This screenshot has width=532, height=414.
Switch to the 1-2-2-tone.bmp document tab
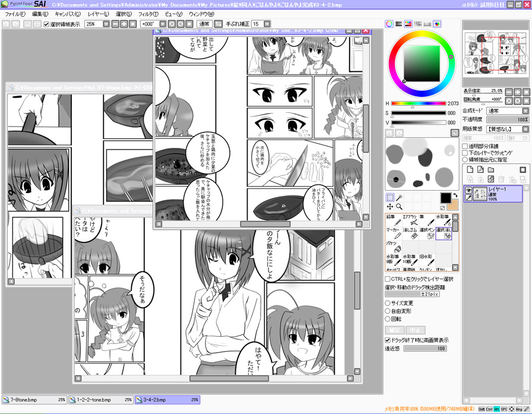[101, 400]
